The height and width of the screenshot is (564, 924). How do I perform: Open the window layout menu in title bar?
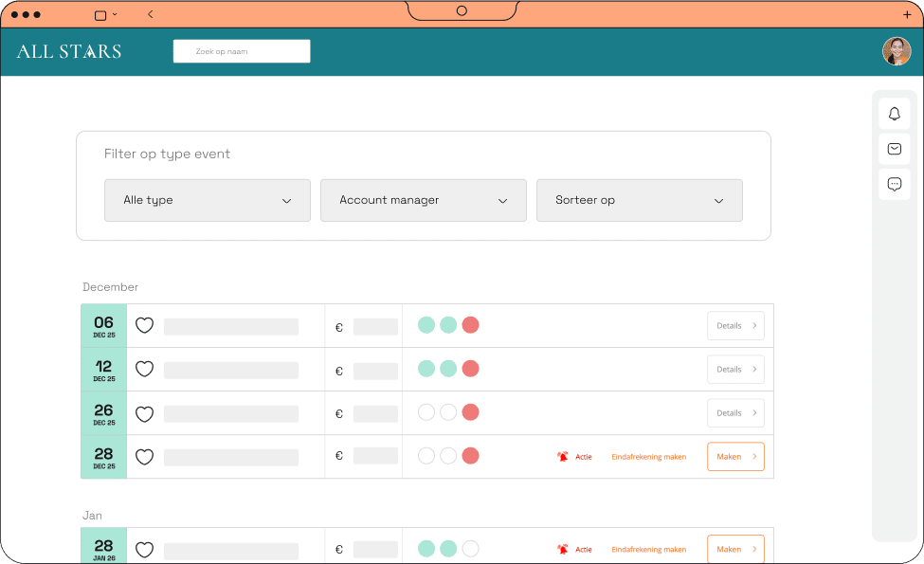(x=105, y=14)
